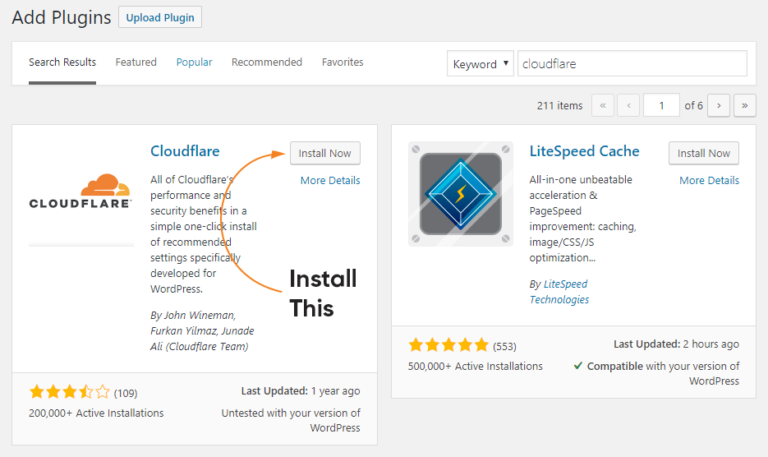Click the plugin search field containing cloudflare
Image resolution: width=768 pixels, height=457 pixels.
(632, 64)
